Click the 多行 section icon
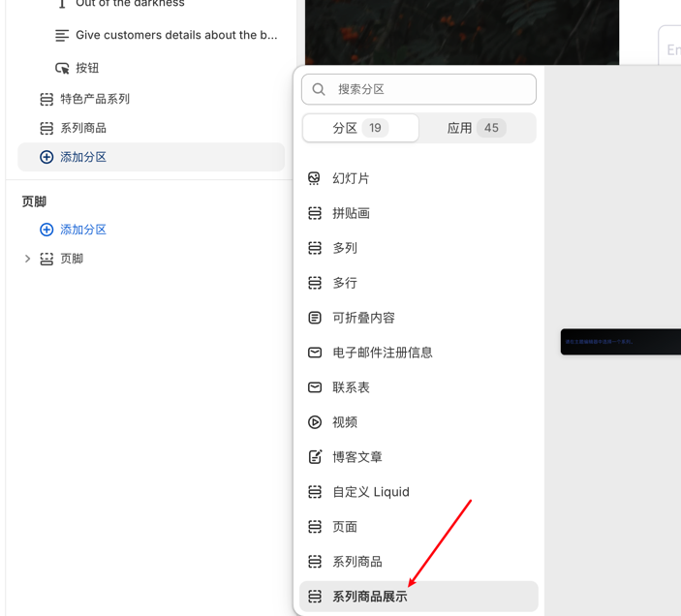 point(315,283)
